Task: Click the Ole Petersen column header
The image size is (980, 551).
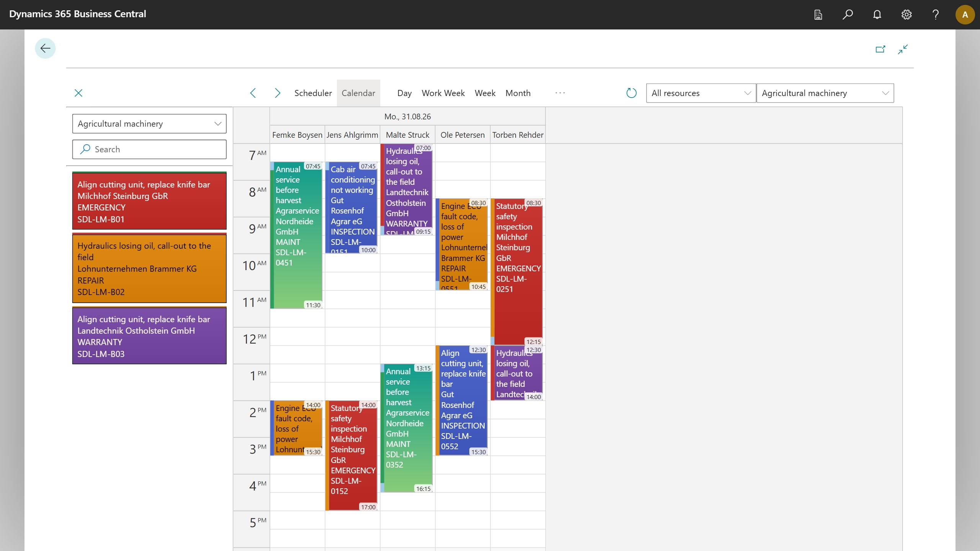Action: pos(462,135)
